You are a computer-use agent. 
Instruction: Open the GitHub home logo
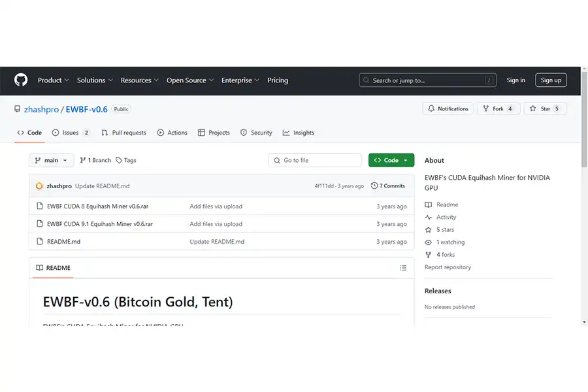coord(21,80)
